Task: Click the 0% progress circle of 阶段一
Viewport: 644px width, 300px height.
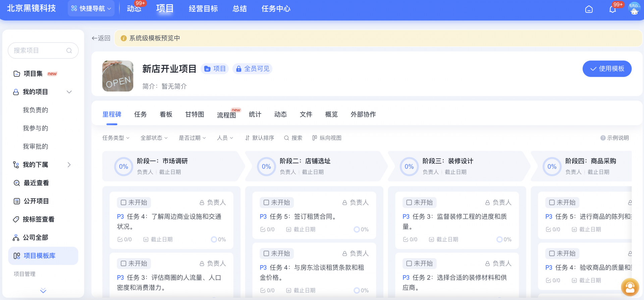Action: click(x=123, y=166)
